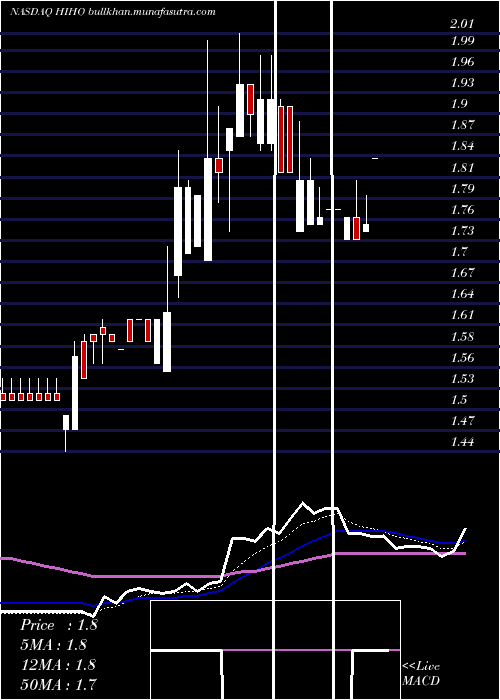This screenshot has width=500, height=700.
Task: Click the Price : 1.8 readout
Action: (58, 625)
